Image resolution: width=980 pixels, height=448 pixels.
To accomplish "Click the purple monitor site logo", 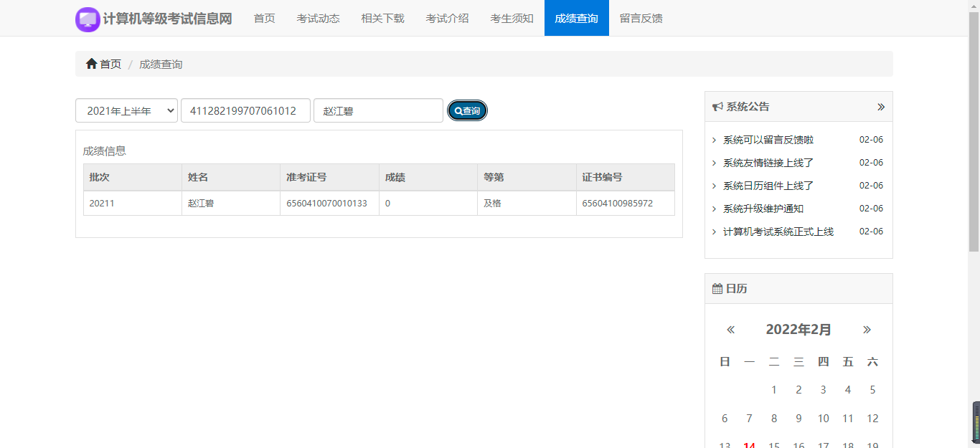I will [x=88, y=19].
